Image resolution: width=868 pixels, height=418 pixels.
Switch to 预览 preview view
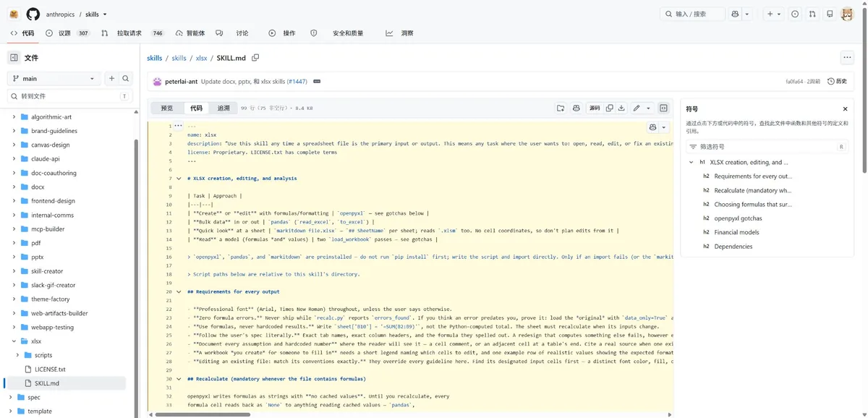click(167, 108)
